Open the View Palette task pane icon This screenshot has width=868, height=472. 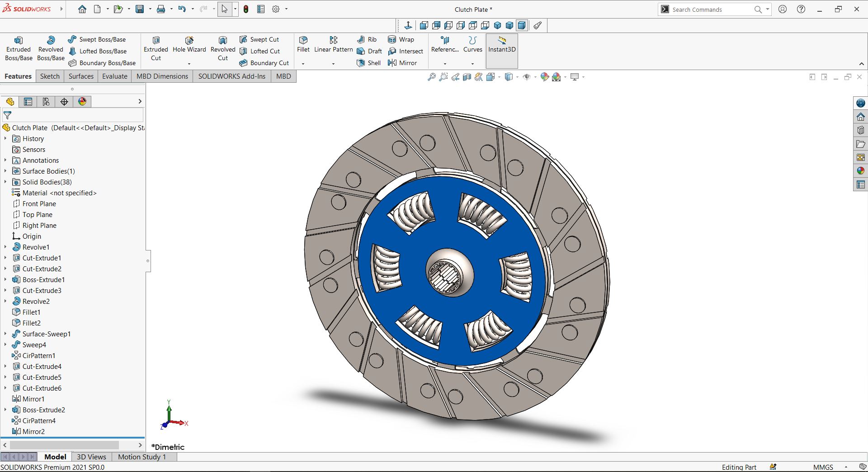[x=860, y=157]
